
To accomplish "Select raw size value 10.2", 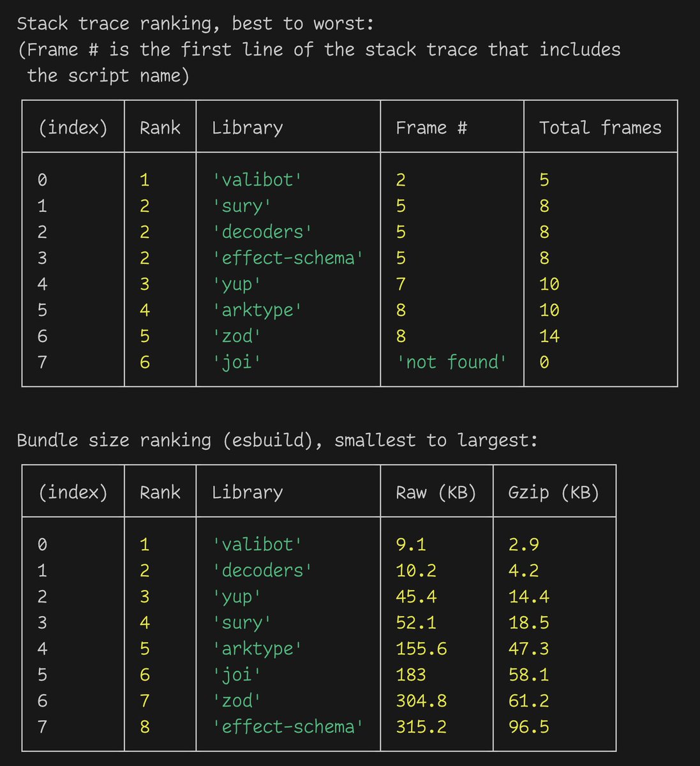I will coord(416,571).
